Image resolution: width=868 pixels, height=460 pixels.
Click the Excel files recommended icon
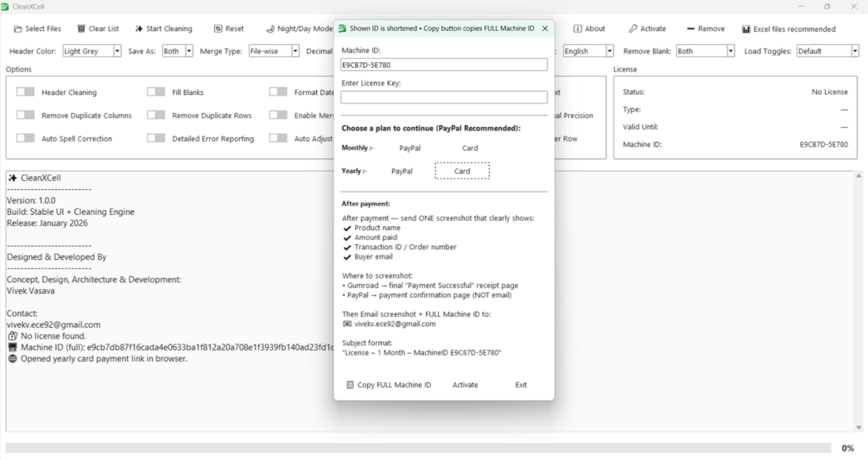pyautogui.click(x=745, y=28)
